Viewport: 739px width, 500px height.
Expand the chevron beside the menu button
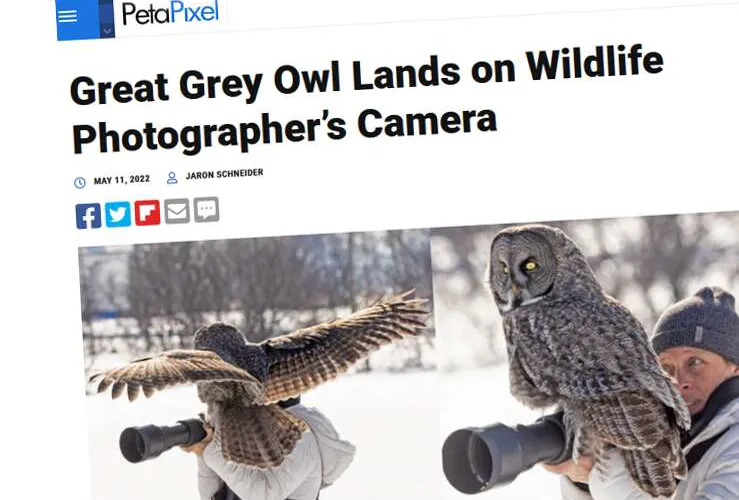107,31
